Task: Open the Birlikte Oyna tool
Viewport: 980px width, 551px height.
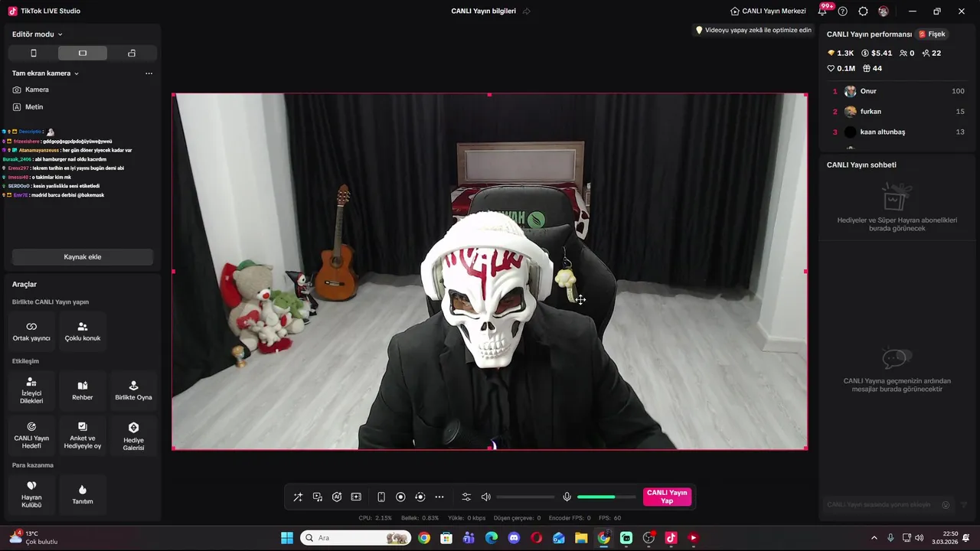Action: 133,391
